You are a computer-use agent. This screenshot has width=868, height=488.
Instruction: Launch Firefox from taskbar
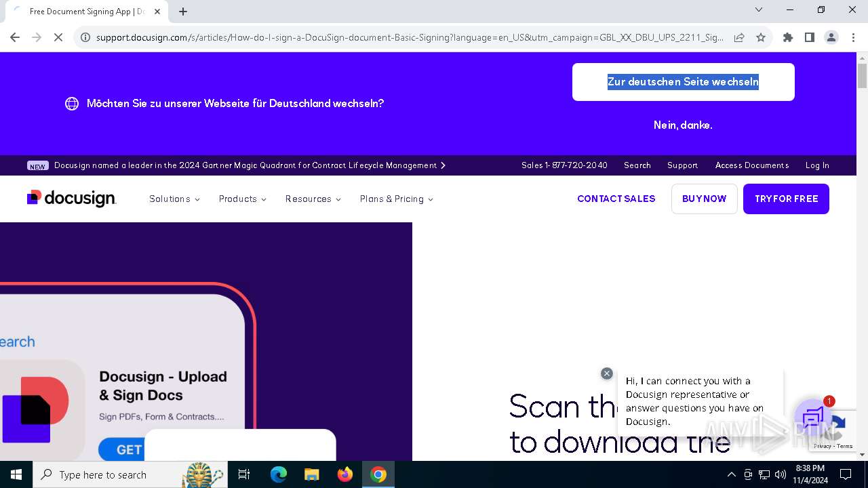[x=345, y=474]
